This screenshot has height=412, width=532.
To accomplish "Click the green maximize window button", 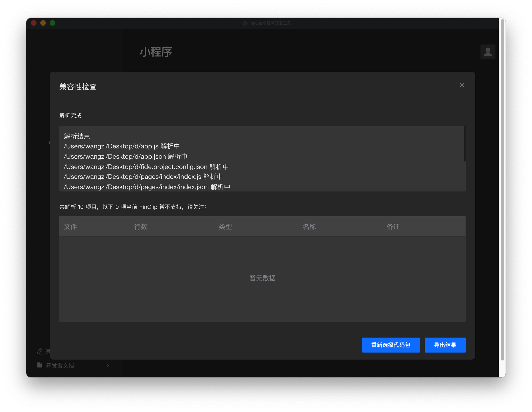I will point(52,23).
